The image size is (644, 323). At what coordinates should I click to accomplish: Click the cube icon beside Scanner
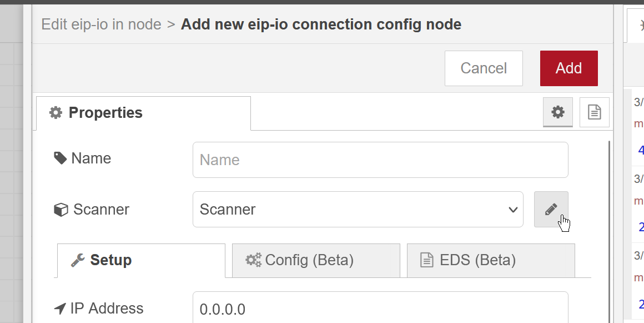[61, 210]
